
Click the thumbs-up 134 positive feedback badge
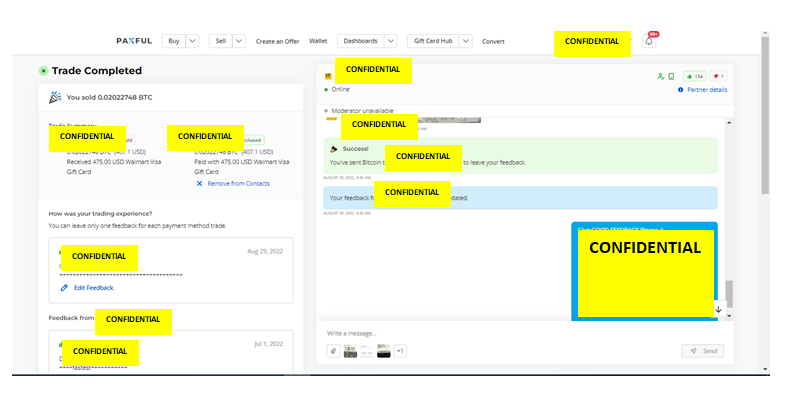click(x=695, y=76)
